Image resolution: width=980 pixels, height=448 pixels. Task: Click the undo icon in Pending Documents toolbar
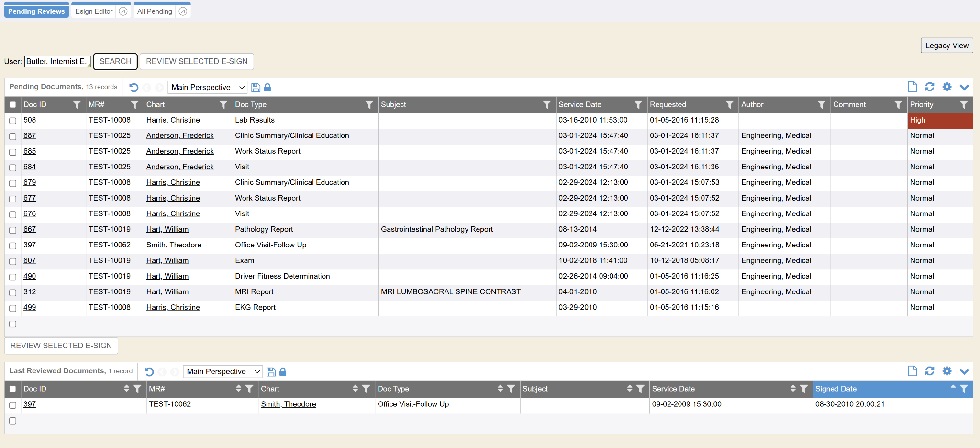[134, 88]
